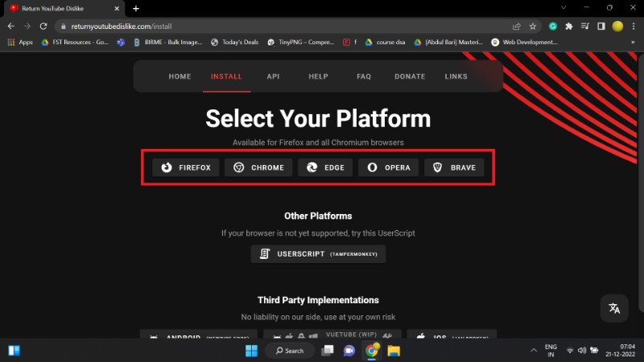Open the battery tray icon

[594, 351]
